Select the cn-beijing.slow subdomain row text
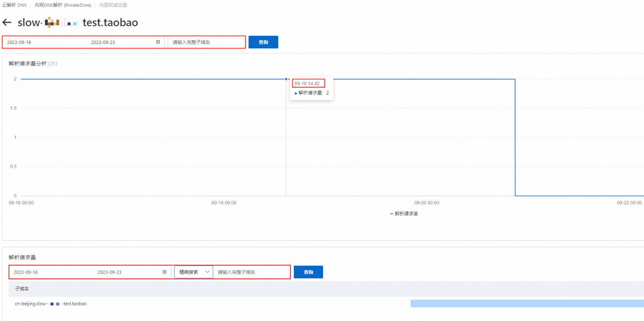 (x=51, y=304)
